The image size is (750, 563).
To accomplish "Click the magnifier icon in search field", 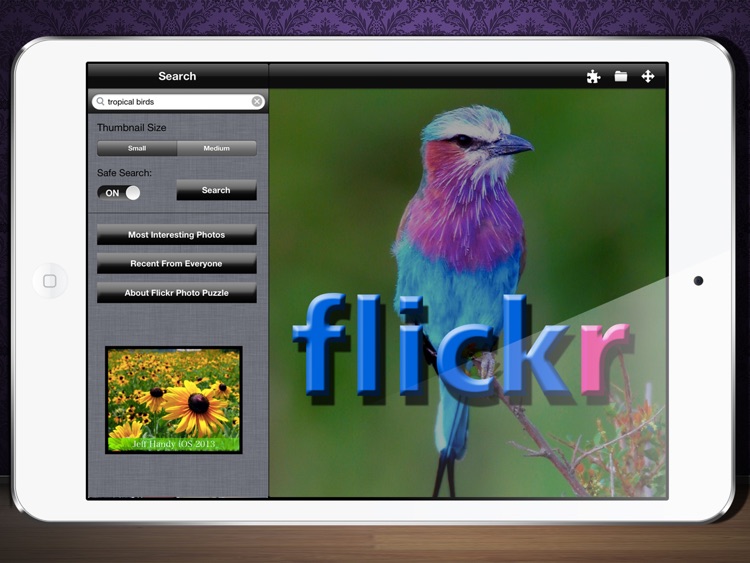I will pos(100,101).
